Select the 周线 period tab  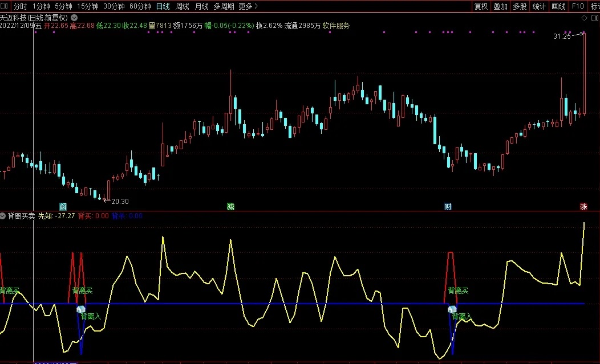183,6
